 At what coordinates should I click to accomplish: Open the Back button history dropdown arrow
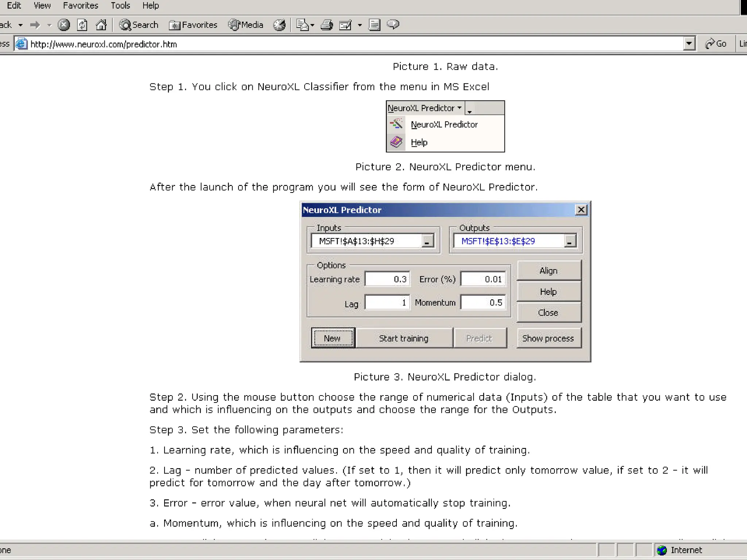click(x=20, y=25)
